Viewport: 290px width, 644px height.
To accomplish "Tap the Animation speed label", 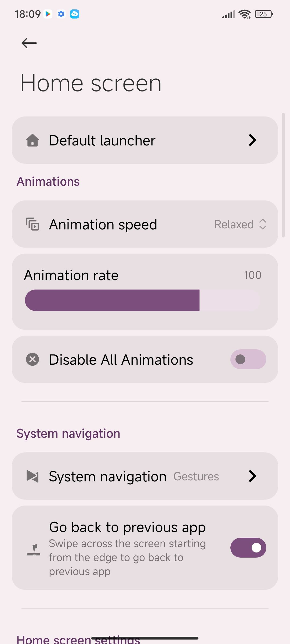I will click(x=103, y=224).
